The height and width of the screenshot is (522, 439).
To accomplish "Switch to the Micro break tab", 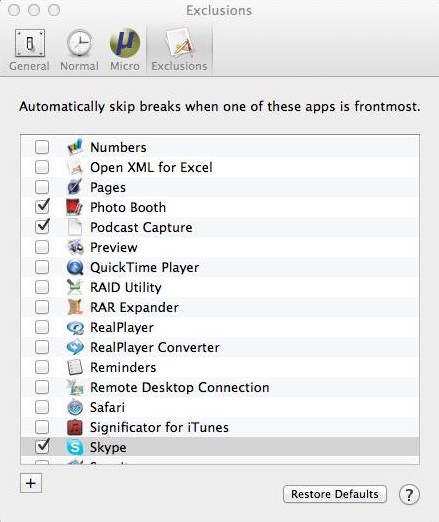I will (125, 50).
